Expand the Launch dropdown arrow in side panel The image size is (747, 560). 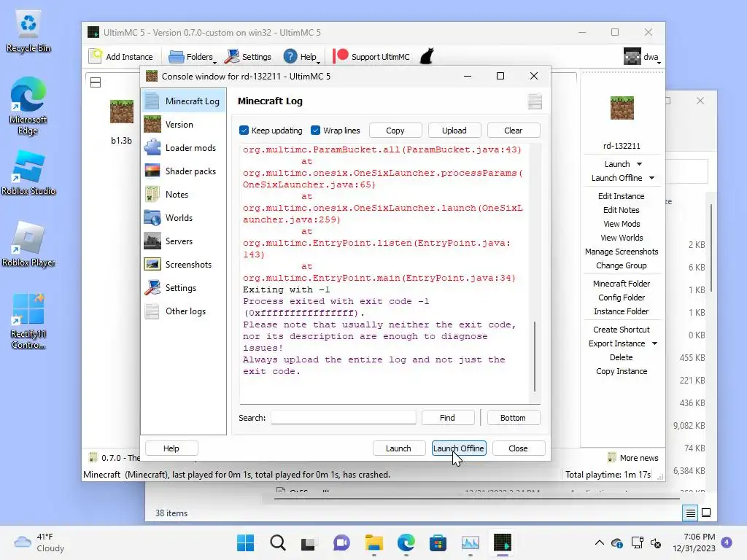point(639,164)
